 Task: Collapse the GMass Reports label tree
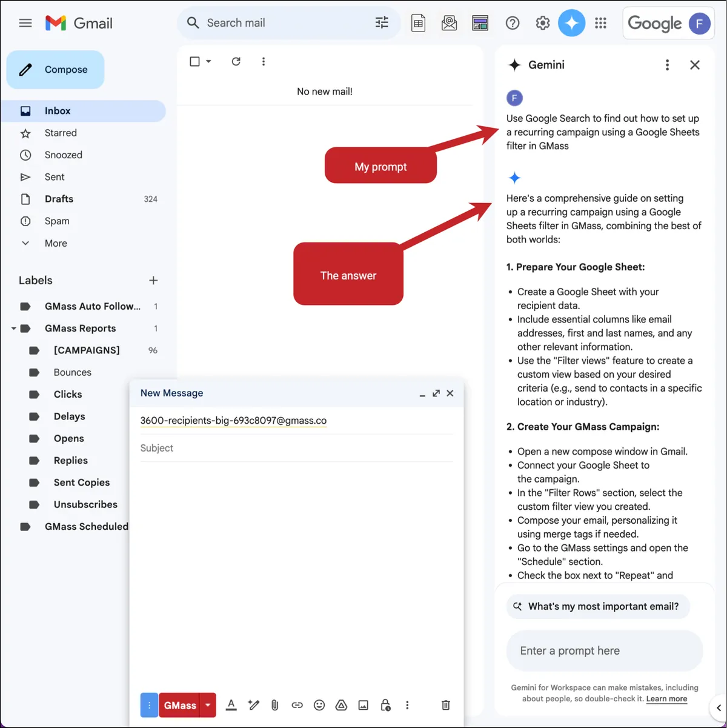(x=13, y=329)
